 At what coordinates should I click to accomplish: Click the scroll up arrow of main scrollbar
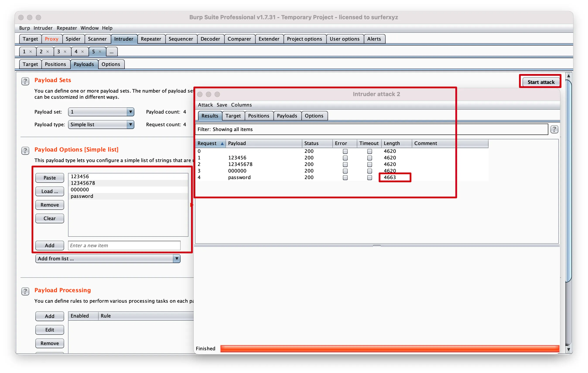point(568,76)
